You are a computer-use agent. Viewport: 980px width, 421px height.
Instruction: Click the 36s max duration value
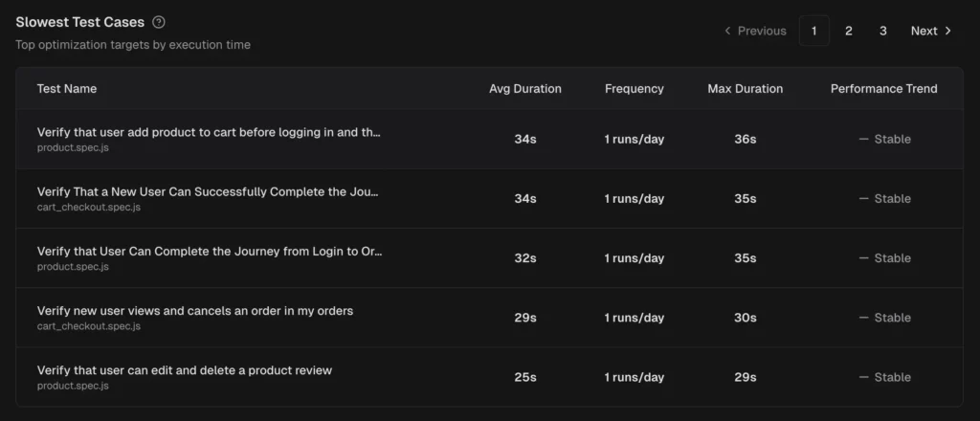[746, 140]
